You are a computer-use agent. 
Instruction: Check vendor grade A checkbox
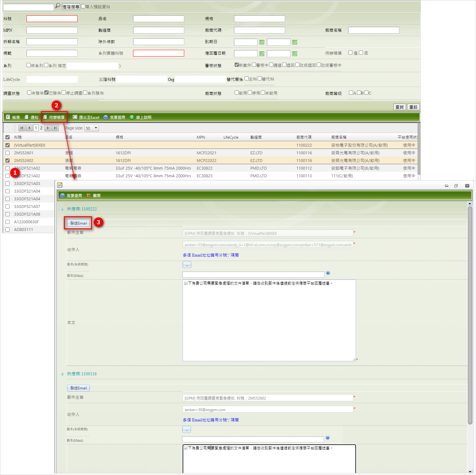point(351,93)
